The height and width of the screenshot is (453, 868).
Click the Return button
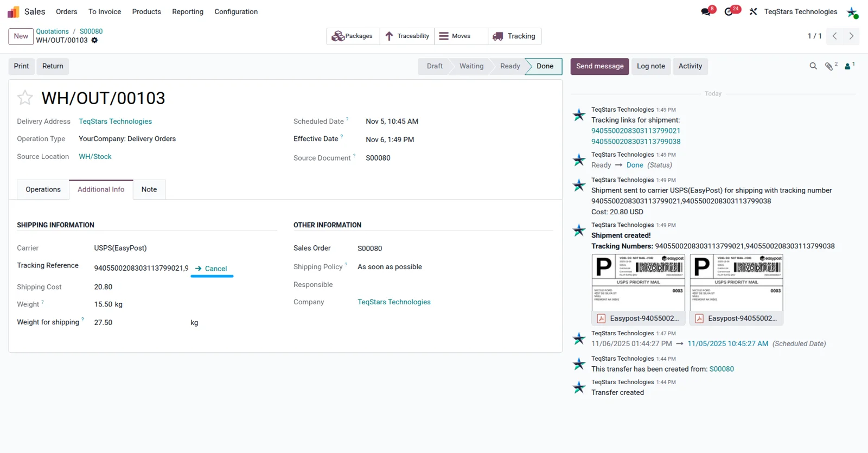53,66
